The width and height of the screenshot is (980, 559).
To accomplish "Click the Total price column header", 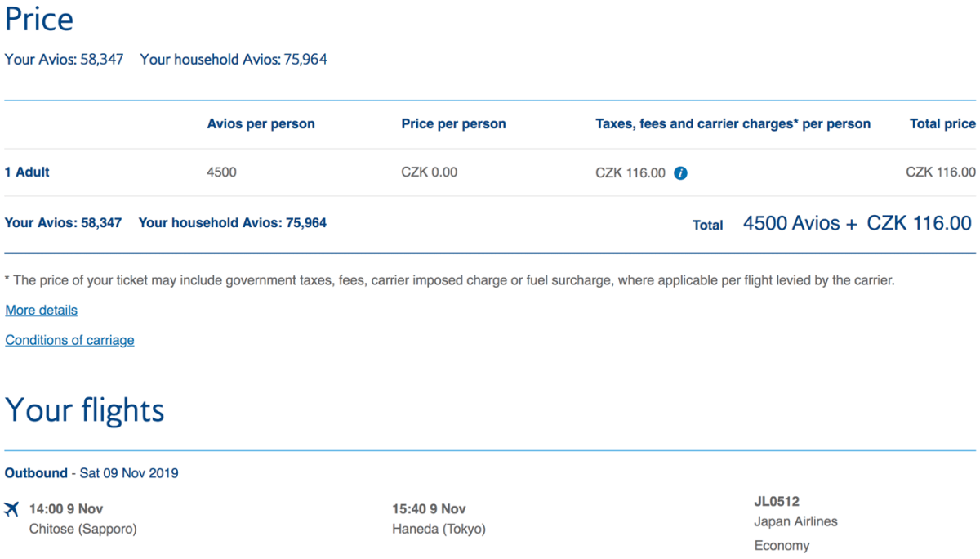I will [942, 124].
